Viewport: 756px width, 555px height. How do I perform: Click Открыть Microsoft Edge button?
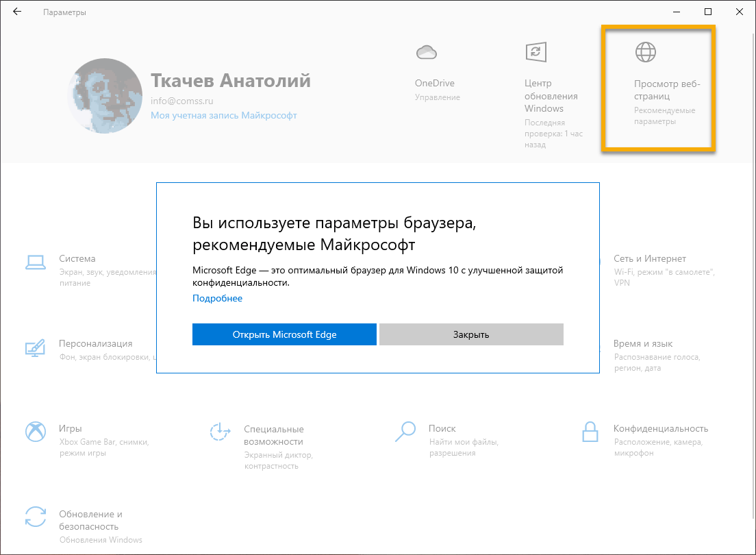pyautogui.click(x=284, y=334)
